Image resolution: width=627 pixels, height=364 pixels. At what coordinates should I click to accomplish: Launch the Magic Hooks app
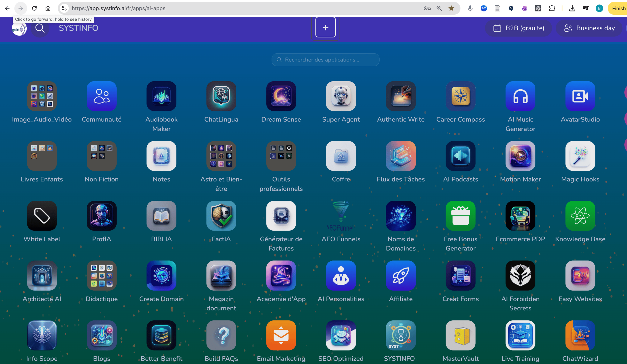(580, 156)
